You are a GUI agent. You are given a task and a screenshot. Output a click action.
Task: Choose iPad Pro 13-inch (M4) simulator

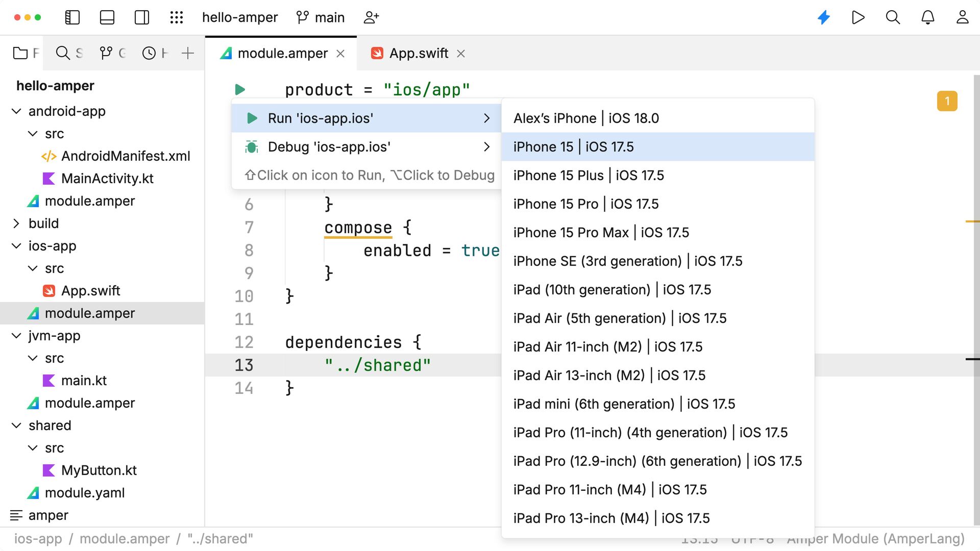(658, 518)
